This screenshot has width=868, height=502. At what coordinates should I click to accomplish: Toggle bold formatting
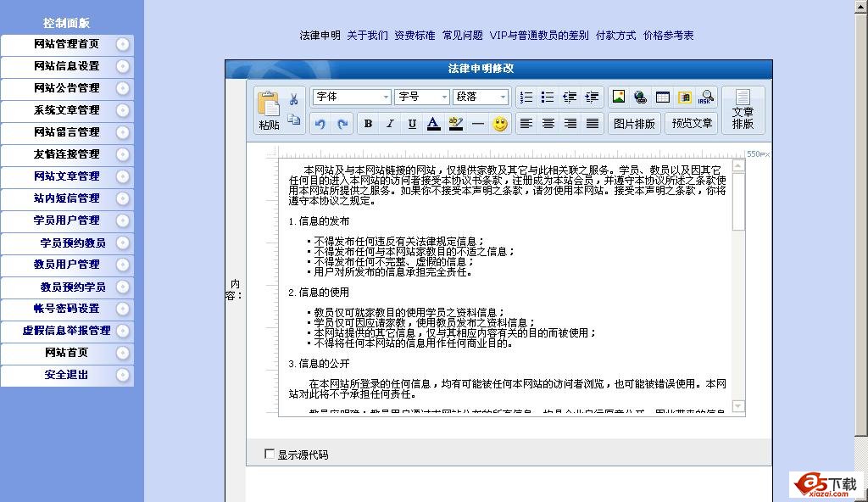click(368, 124)
